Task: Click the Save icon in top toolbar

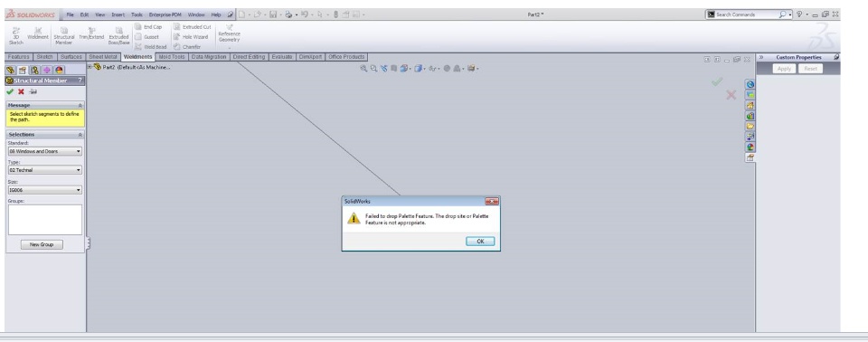Action: (x=273, y=14)
